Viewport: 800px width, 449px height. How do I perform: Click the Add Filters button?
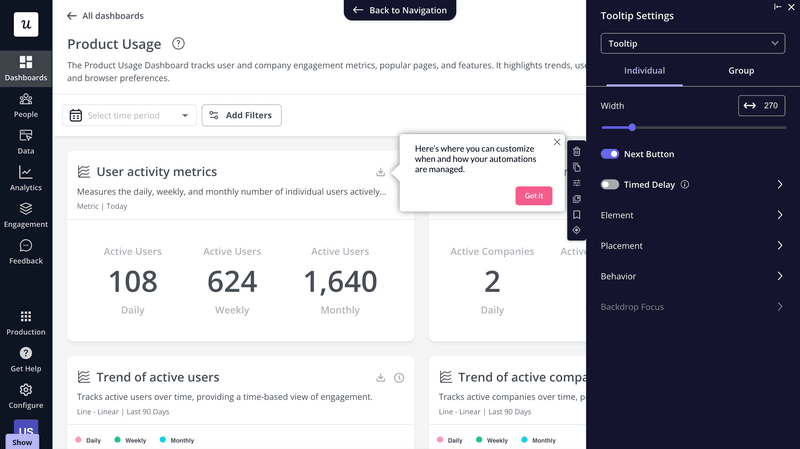(242, 116)
